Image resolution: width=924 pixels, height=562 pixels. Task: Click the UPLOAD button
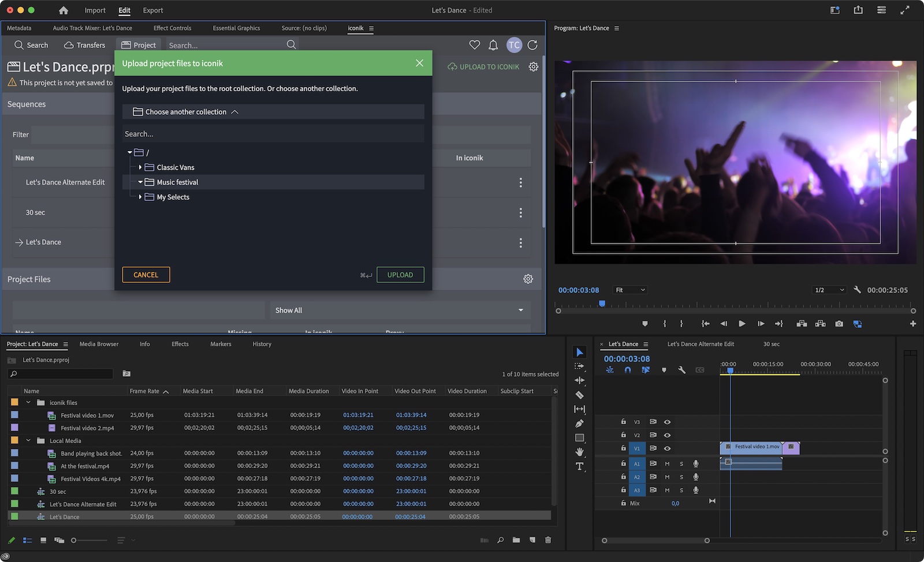(400, 275)
